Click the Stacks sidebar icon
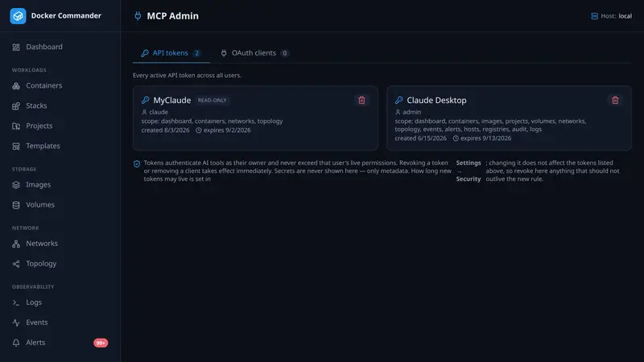 16,106
